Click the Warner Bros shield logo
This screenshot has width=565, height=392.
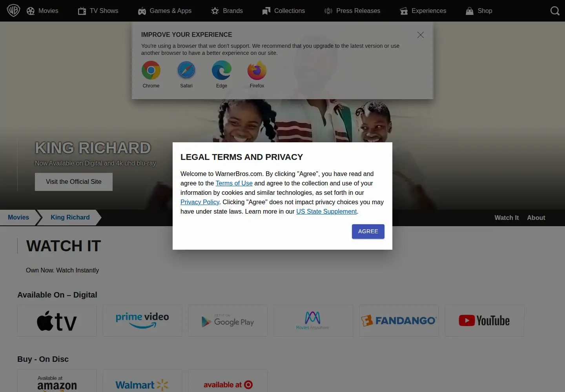click(x=13, y=11)
